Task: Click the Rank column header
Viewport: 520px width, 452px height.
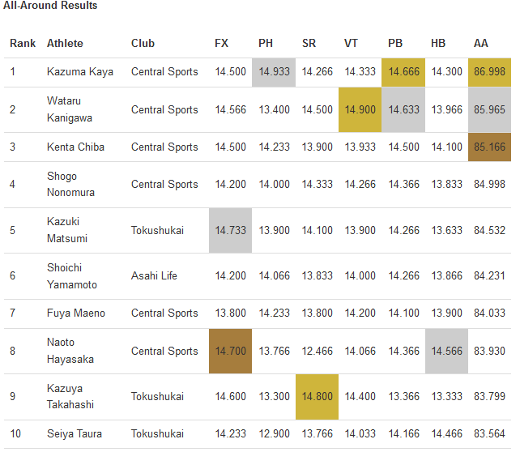Action: [x=22, y=43]
